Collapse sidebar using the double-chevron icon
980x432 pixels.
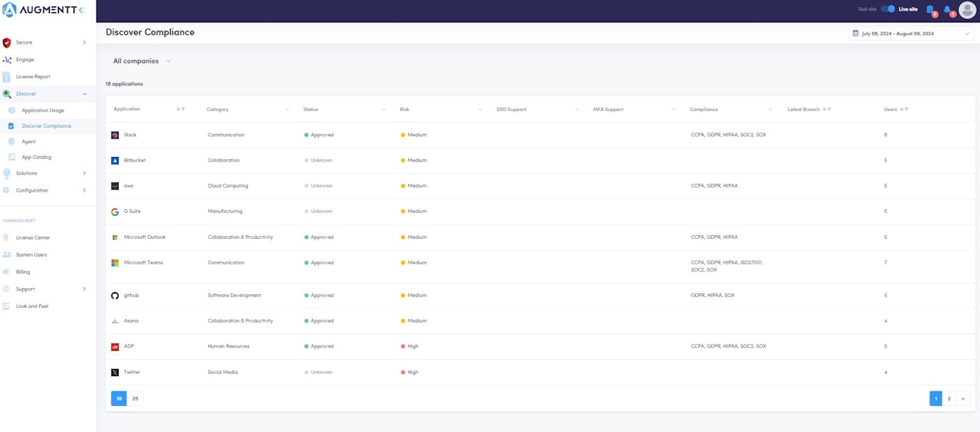pyautogui.click(x=82, y=10)
